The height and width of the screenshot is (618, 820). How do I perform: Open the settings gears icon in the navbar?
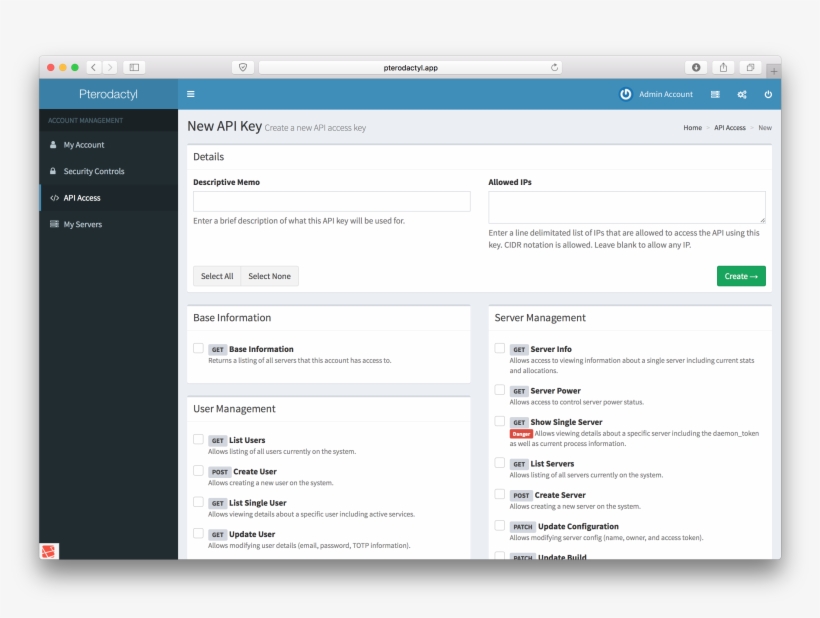741,94
